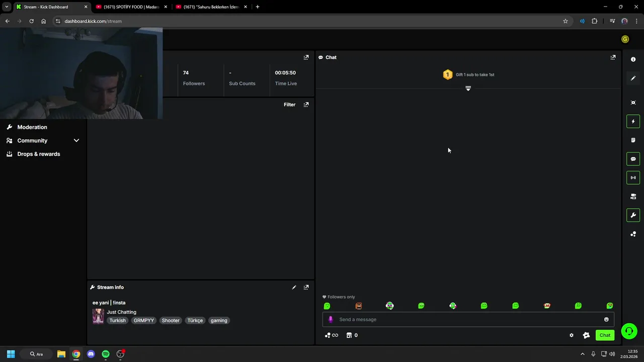644x362 pixels.
Task: Toggle the camera layout panel icon
Action: tap(633, 196)
